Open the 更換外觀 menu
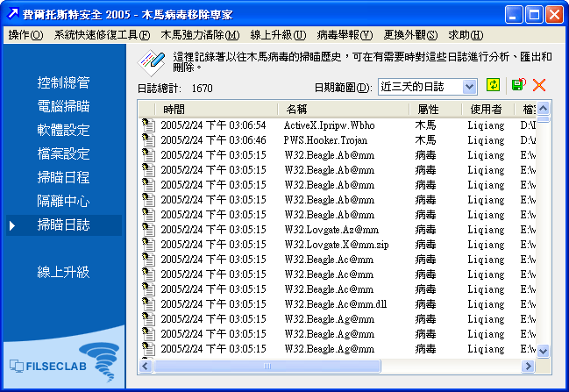569x392 pixels. [409, 35]
